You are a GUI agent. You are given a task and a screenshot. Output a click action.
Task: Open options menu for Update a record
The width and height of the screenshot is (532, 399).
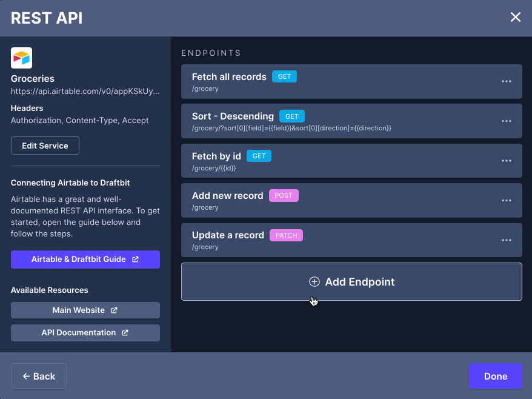point(506,240)
